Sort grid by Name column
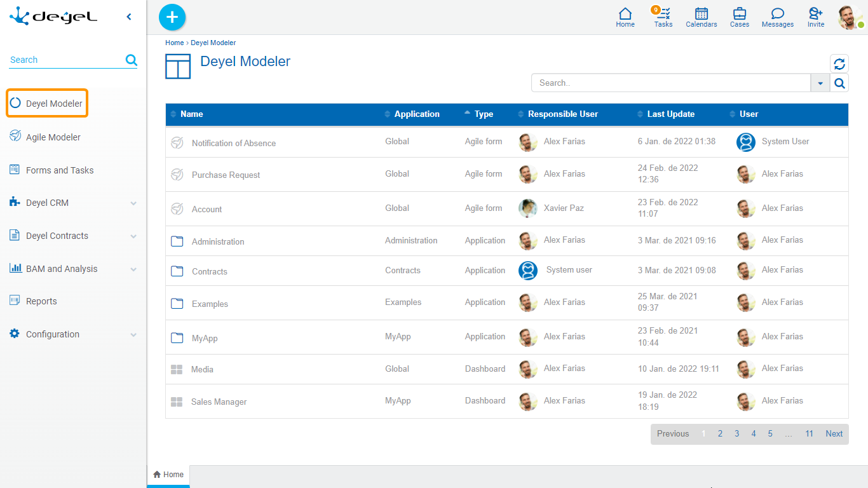Screen dimensions: 868x488 191,114
